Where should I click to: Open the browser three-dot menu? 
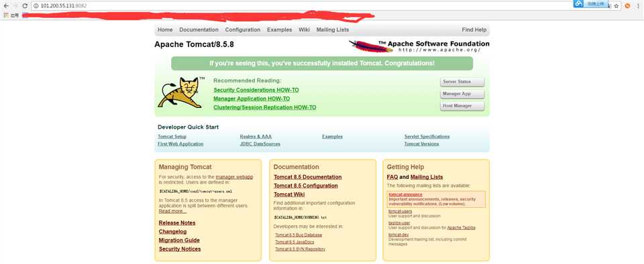coord(638,6)
